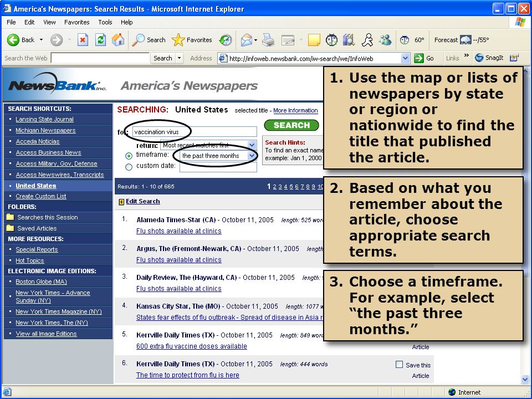Viewport: 532px width, 399px height.
Task: Expand the Links toolbar chevron
Action: pos(467,55)
